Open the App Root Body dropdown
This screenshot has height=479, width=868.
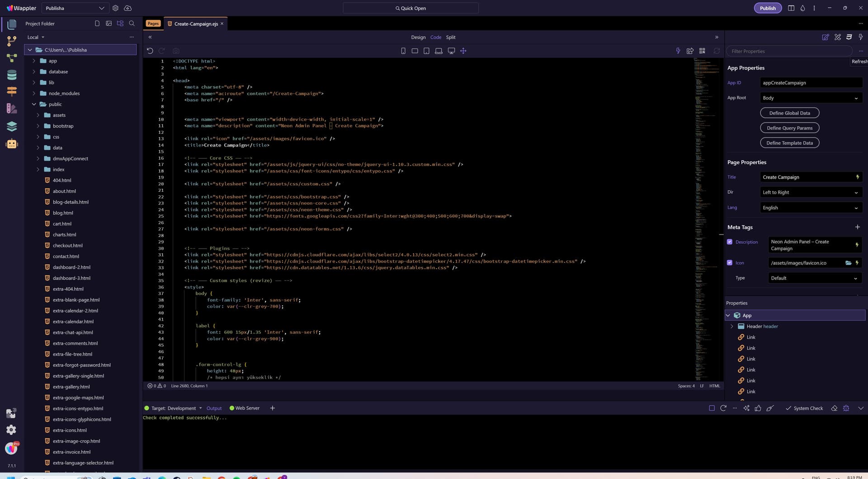[x=811, y=98]
